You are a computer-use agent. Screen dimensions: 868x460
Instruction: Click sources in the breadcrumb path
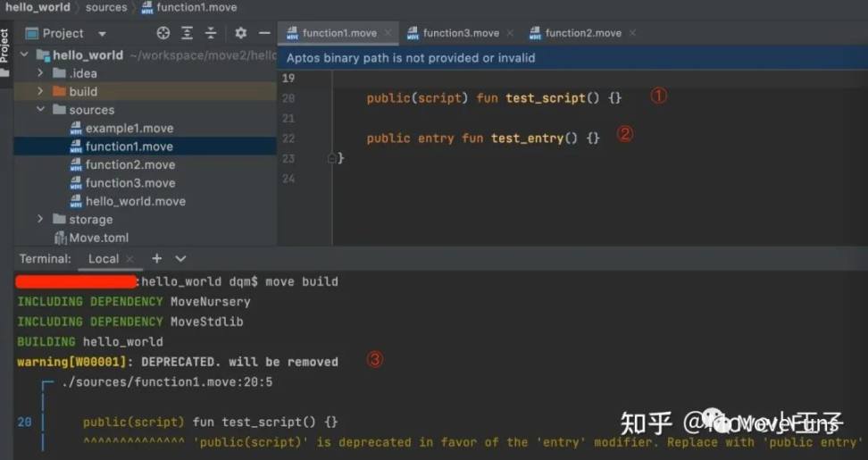point(106,7)
